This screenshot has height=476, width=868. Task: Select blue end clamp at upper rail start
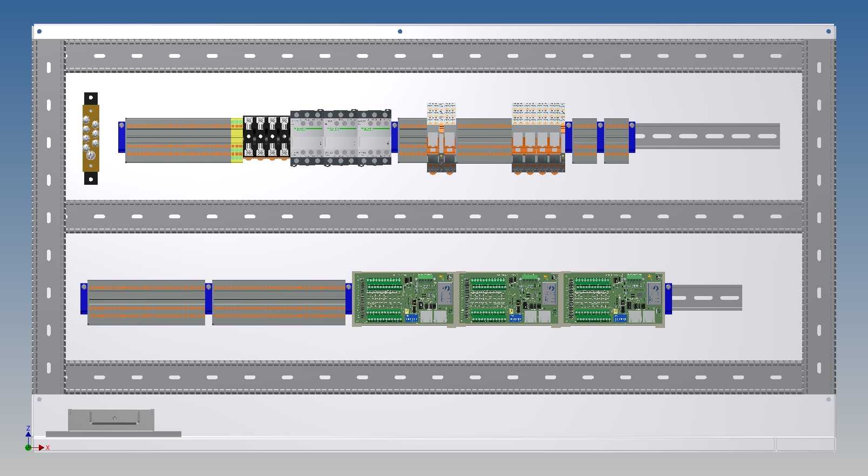(x=121, y=137)
